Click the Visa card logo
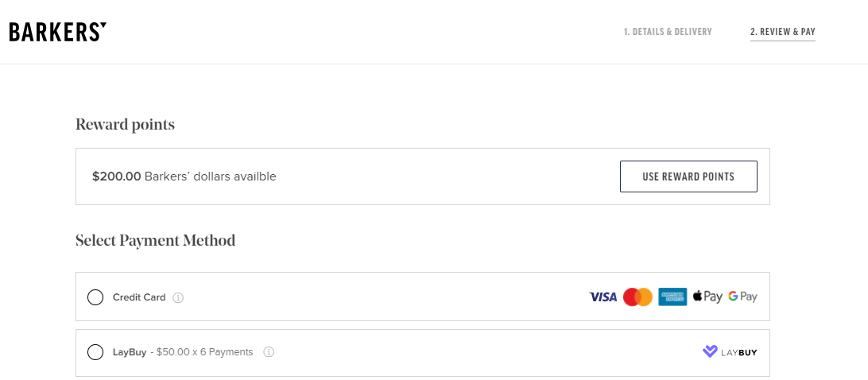The height and width of the screenshot is (380, 868). click(603, 297)
